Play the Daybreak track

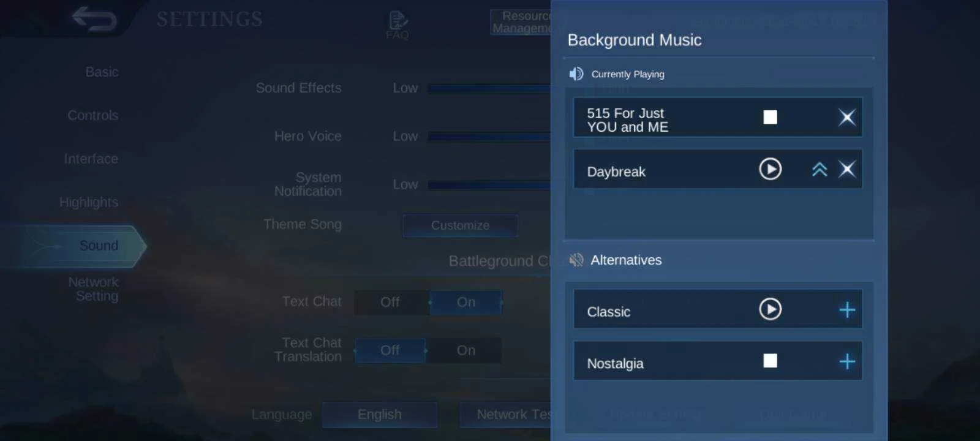coord(770,169)
